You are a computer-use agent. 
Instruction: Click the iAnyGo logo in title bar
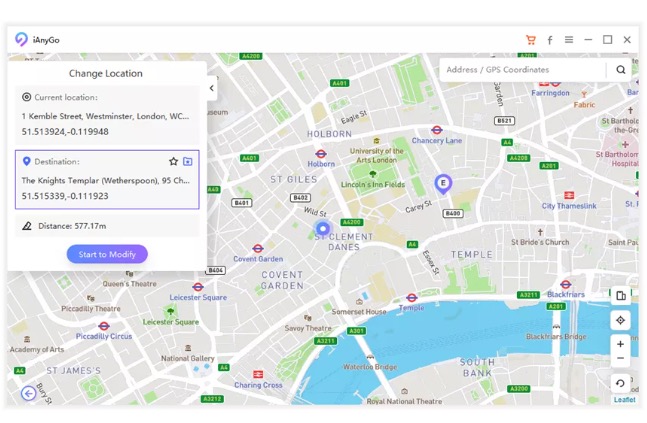(x=22, y=40)
